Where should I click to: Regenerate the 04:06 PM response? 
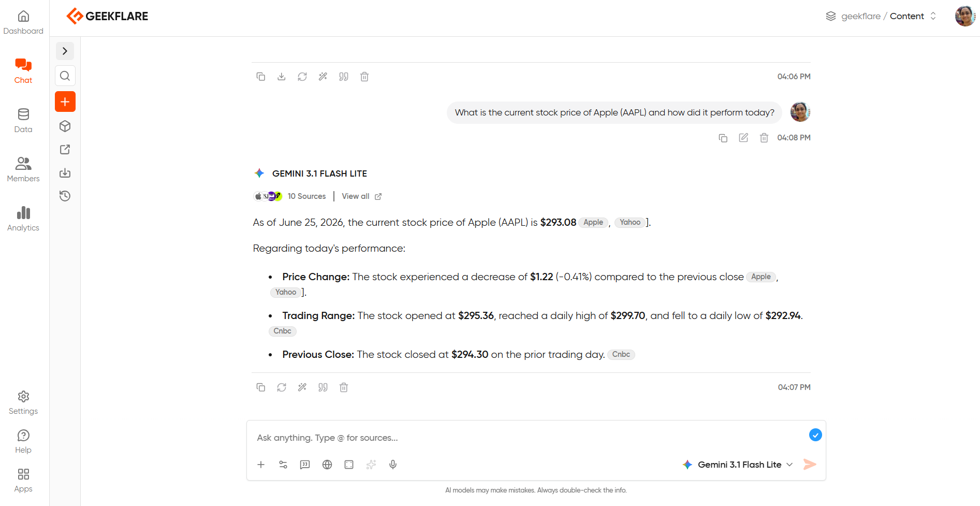302,77
